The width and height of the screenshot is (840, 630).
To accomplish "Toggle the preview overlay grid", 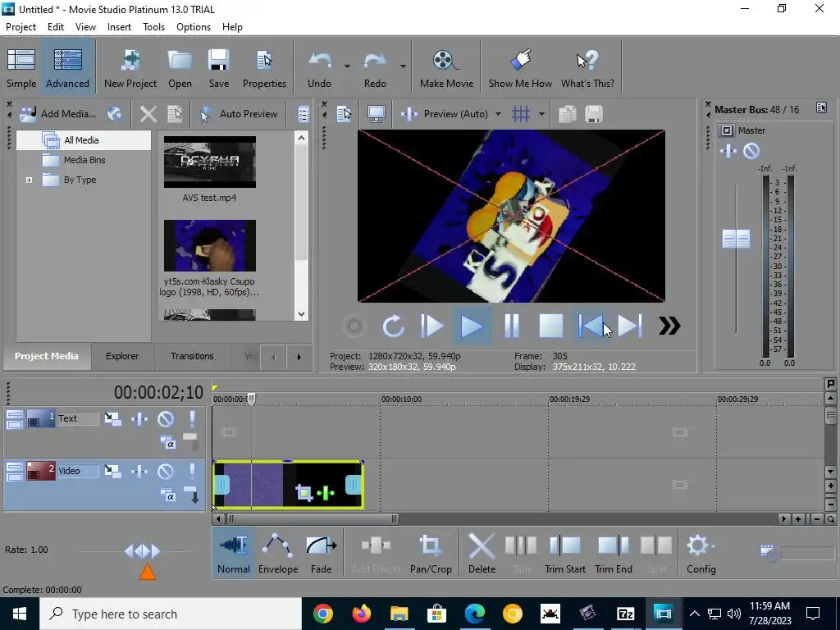I will pyautogui.click(x=520, y=113).
